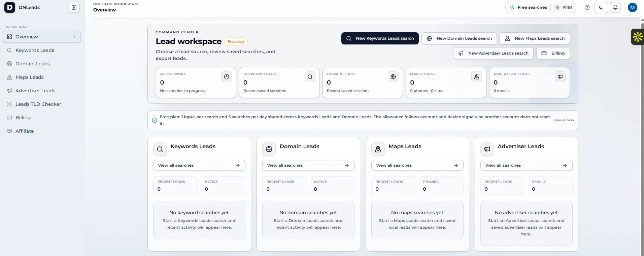Open Affiliate sidebar item
The image size is (644, 256).
click(42, 131)
